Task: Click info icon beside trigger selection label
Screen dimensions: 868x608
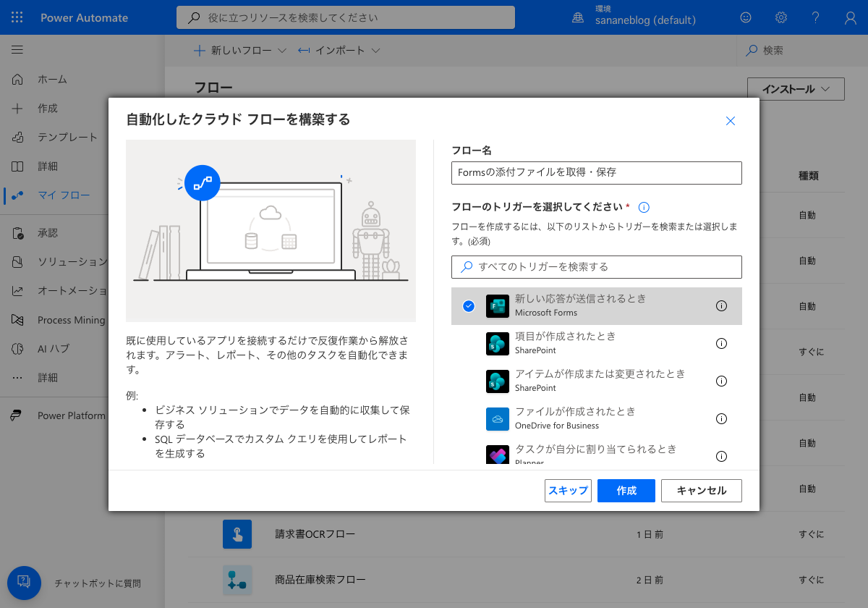Action: pos(644,207)
